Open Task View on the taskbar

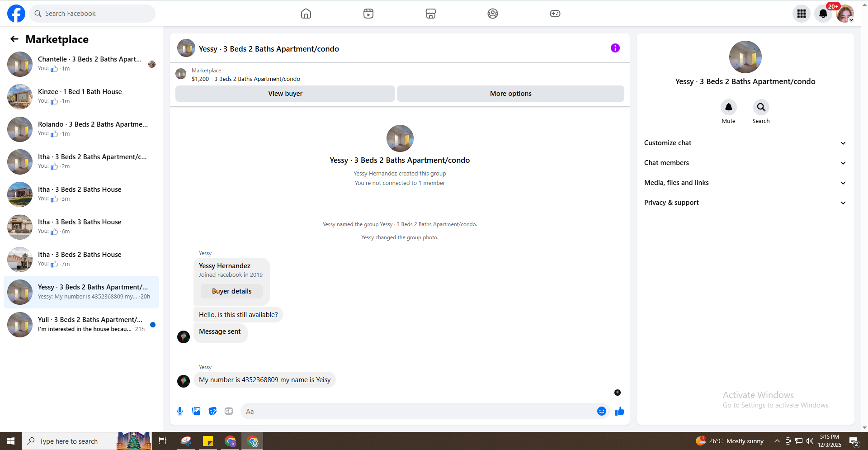pyautogui.click(x=163, y=441)
